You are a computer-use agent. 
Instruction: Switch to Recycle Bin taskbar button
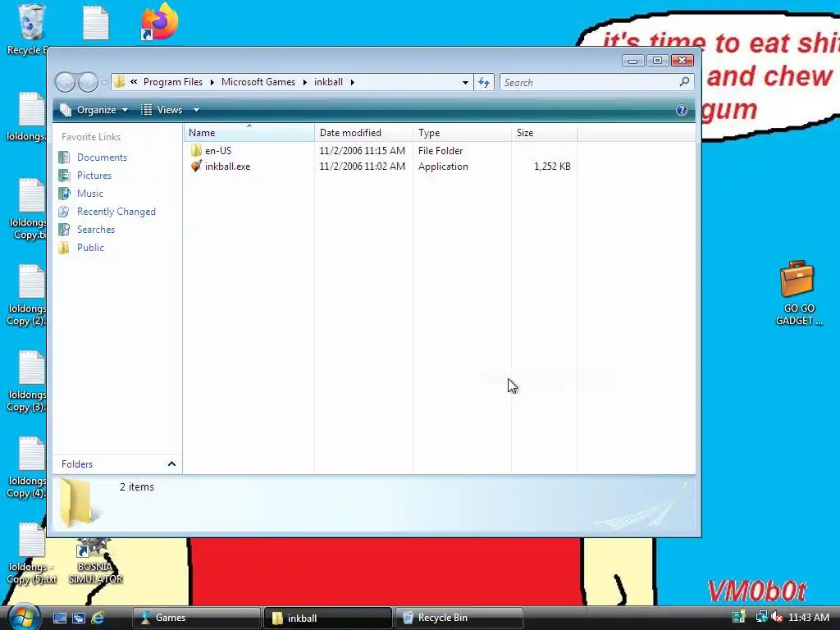[x=459, y=618]
